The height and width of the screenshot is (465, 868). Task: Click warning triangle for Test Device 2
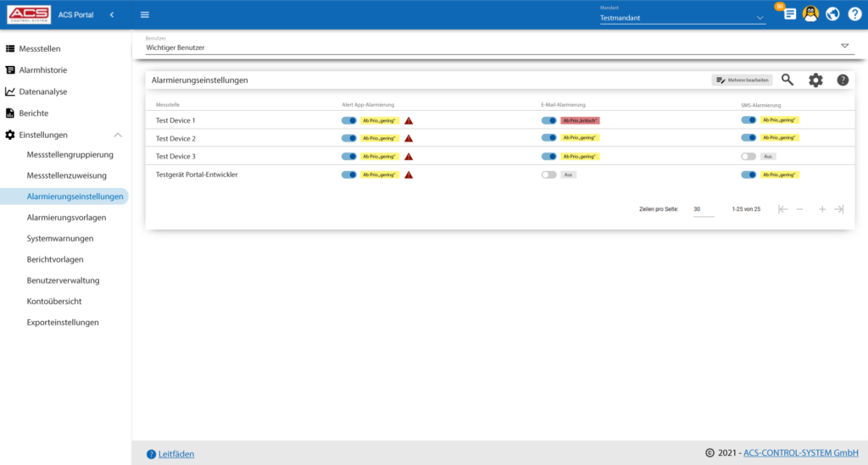click(x=409, y=138)
